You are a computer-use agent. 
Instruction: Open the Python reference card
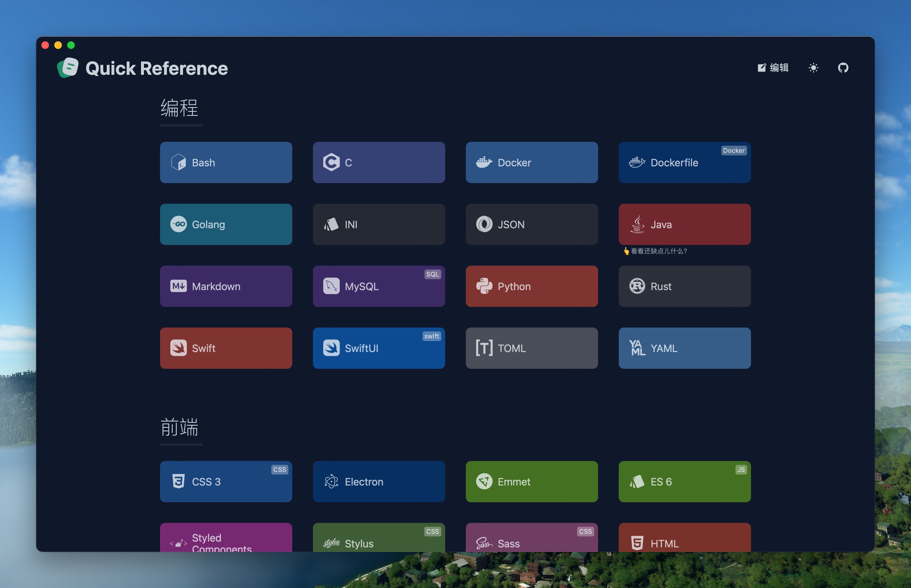pos(532,286)
